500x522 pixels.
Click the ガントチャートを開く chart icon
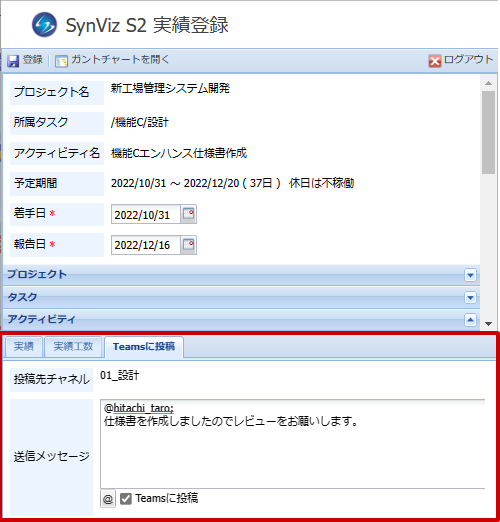coord(61,61)
